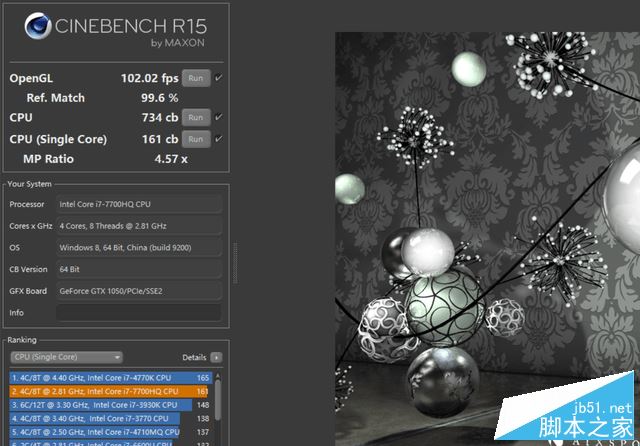Click the single core score 161 cb
This screenshot has width=640, height=446.
tap(160, 139)
